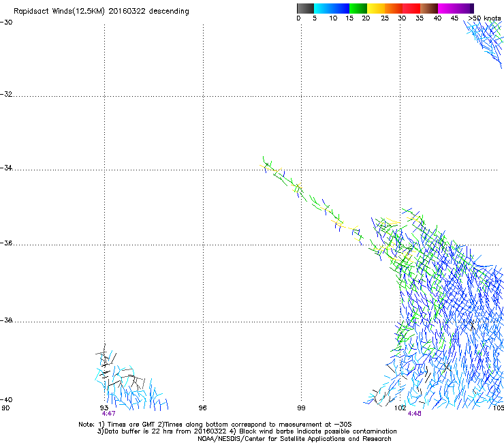Screen dimensions: 504x443
Task: Click the Rapidscat Winds title text
Action: click(101, 12)
